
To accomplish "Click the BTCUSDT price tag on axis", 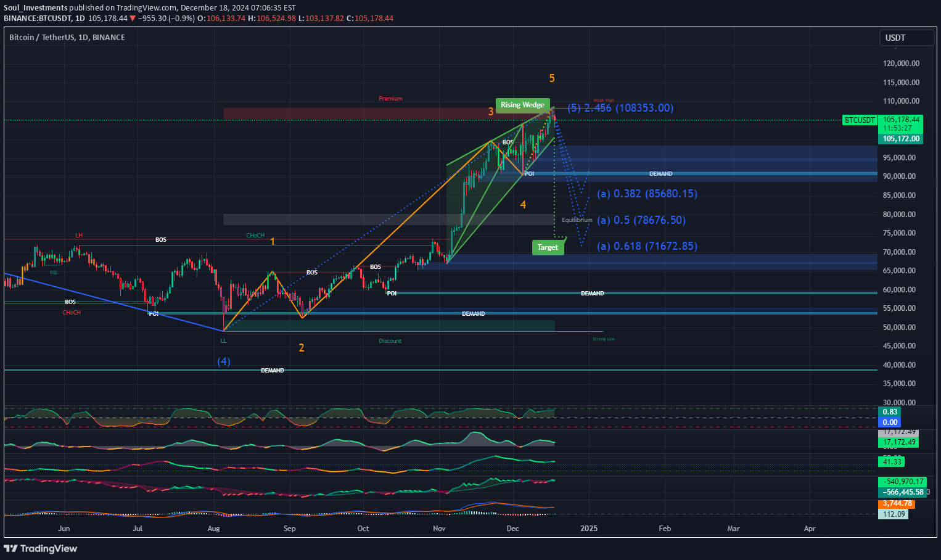I will tap(860, 120).
